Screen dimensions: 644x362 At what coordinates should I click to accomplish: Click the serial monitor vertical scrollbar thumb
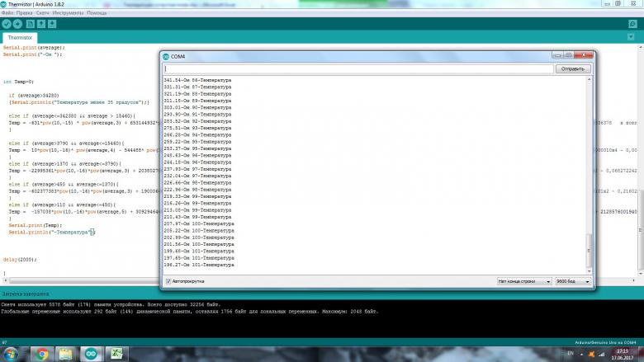(x=589, y=251)
